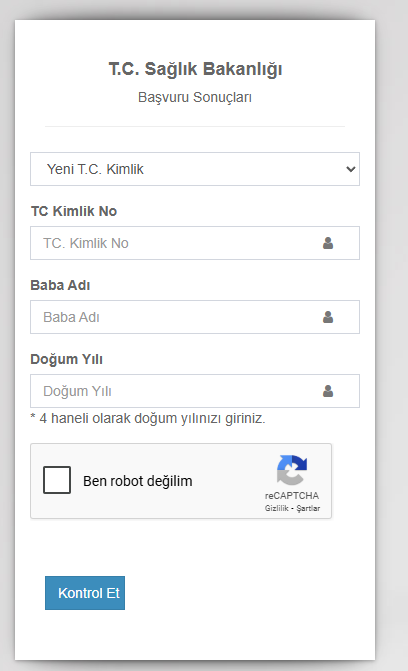Click the 'Baba Adı' bold label
The height and width of the screenshot is (671, 408).
click(60, 285)
